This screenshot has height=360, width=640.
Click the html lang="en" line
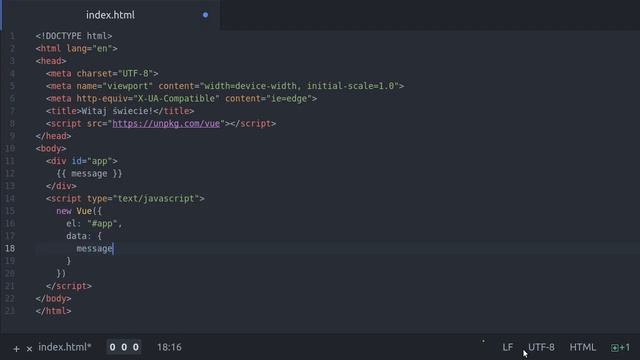coord(76,49)
